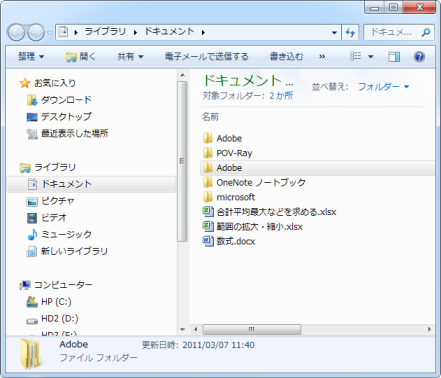Click navigation pane scroll down arrow
This screenshot has height=378, width=441.
(182, 329)
